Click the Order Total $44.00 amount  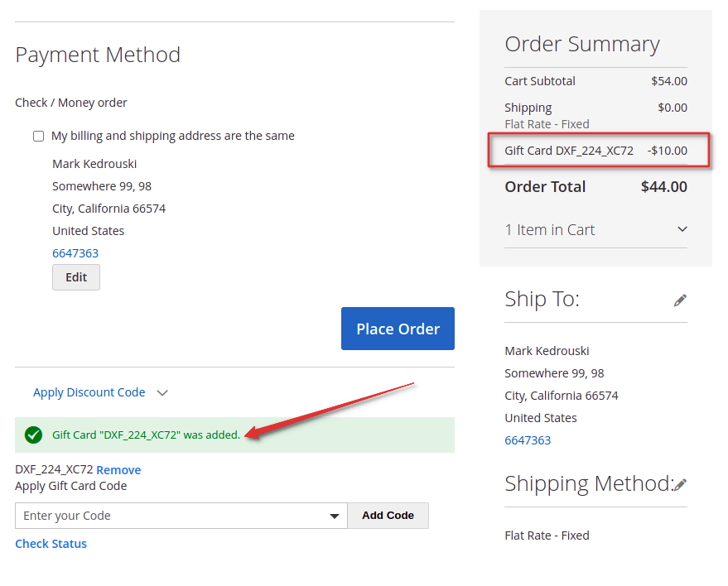[664, 186]
